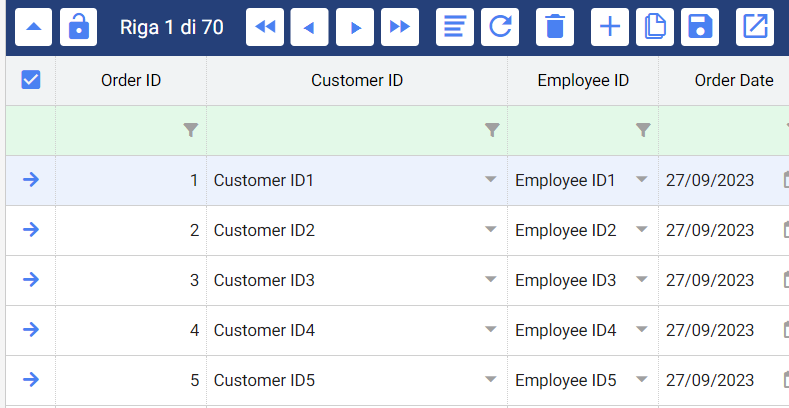Viewport: 789px width, 408px height.
Task: Go to previous row arrow
Action: (309, 27)
